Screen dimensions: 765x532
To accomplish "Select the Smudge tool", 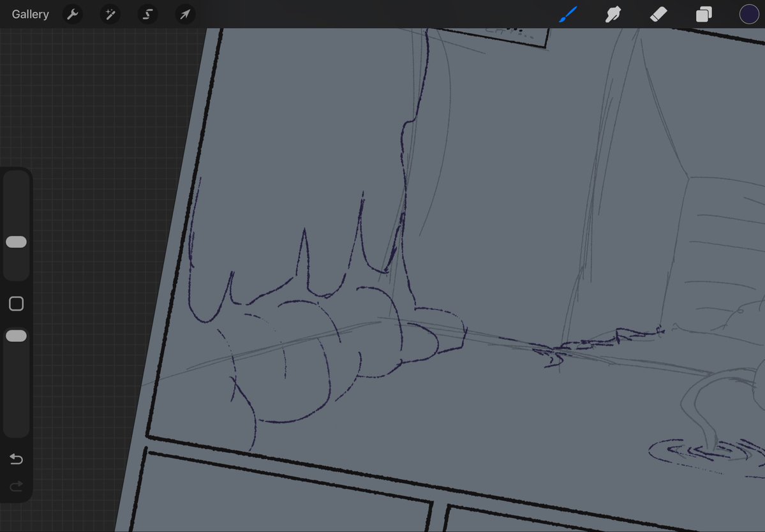I will tap(613, 14).
